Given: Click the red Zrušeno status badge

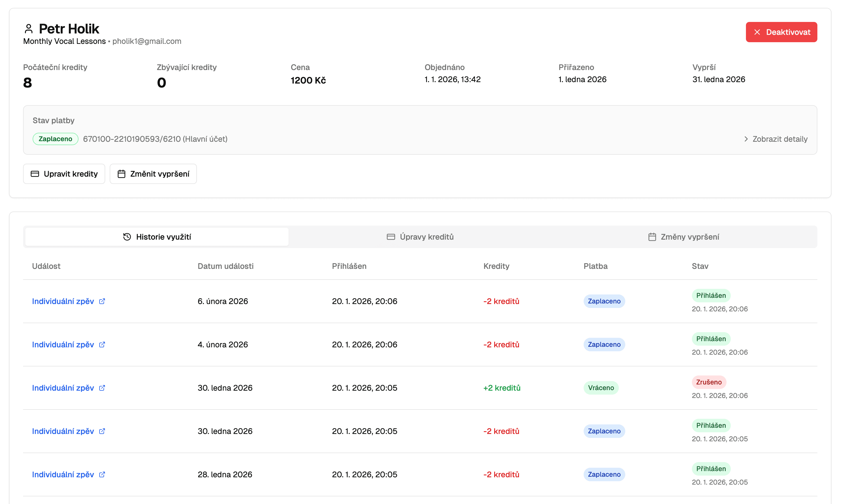Looking at the screenshot, I should click(x=709, y=382).
